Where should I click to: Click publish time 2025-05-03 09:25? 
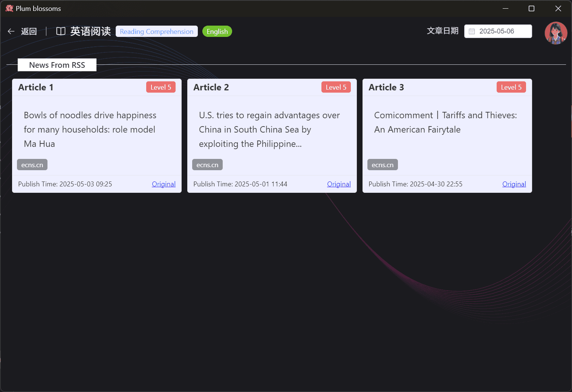pos(65,184)
